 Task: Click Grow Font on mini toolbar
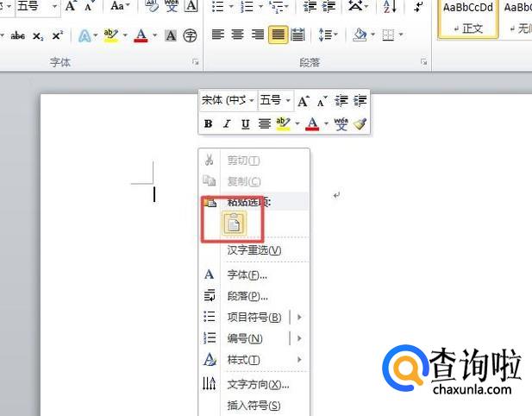[x=304, y=101]
